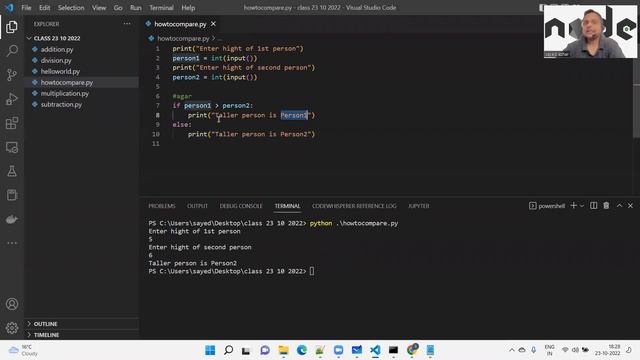Viewport: 640px width, 360px height.
Task: Open the Source Control view
Action: tap(12, 75)
